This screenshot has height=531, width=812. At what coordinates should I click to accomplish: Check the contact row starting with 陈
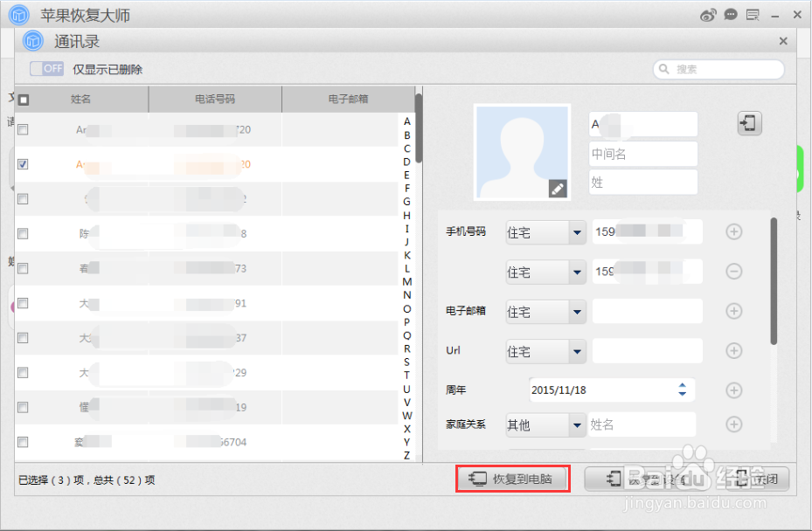[23, 233]
